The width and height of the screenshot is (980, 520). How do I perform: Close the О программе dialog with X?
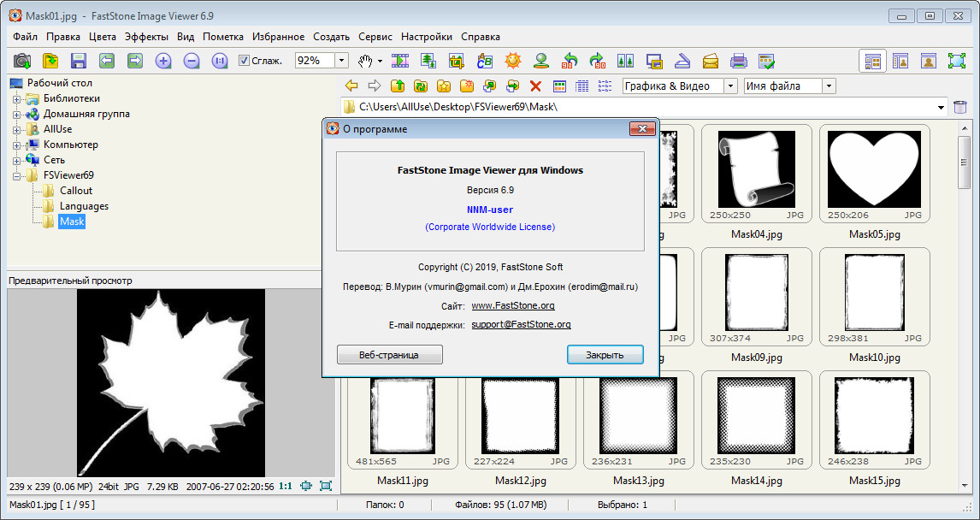(x=642, y=129)
